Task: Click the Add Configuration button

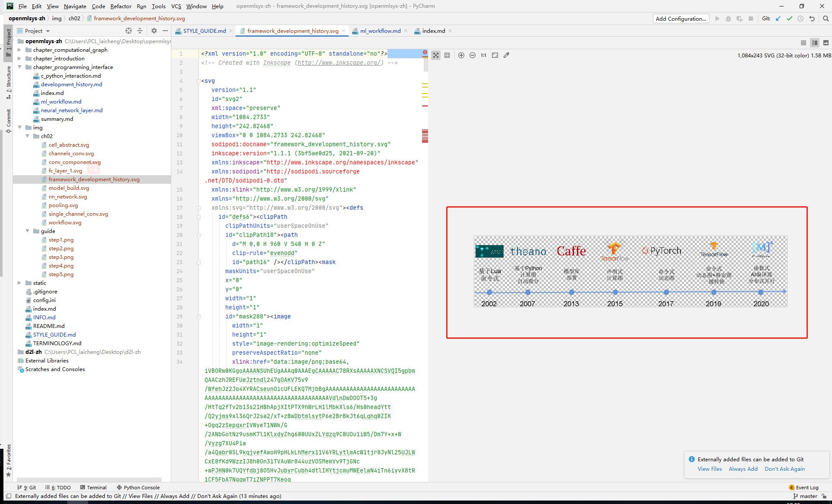Action: point(681,19)
